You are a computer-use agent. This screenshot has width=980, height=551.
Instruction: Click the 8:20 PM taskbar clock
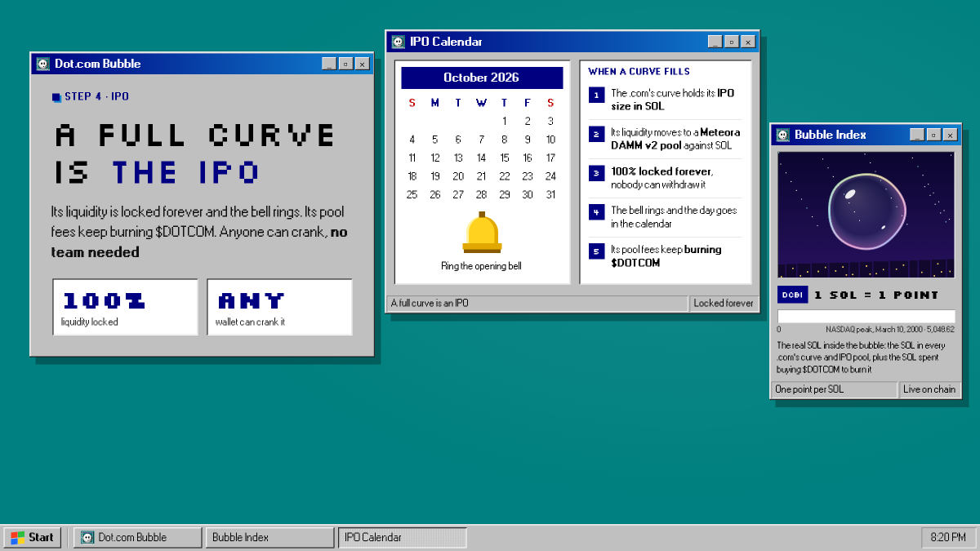pos(948,537)
